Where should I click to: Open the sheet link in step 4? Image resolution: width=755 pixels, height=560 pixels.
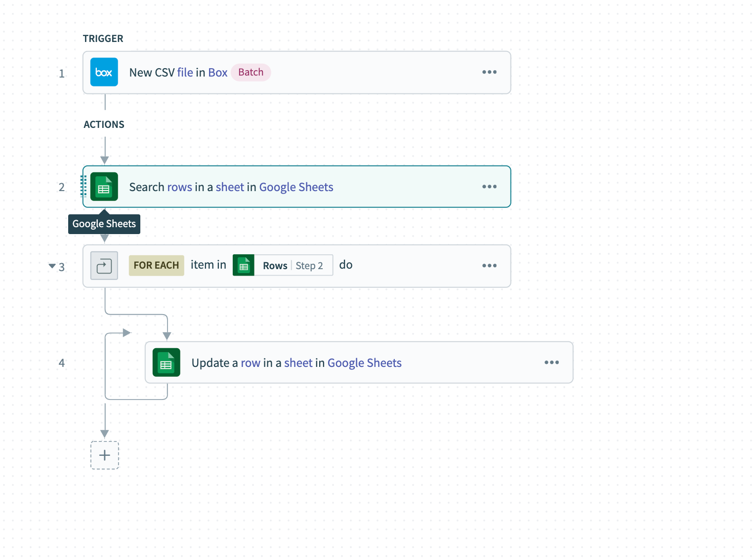(x=298, y=362)
